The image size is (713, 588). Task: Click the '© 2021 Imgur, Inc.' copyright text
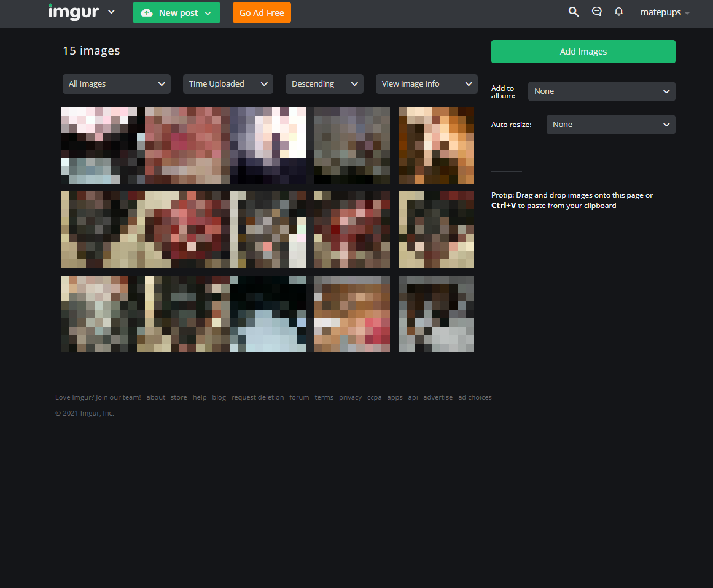pyautogui.click(x=85, y=413)
